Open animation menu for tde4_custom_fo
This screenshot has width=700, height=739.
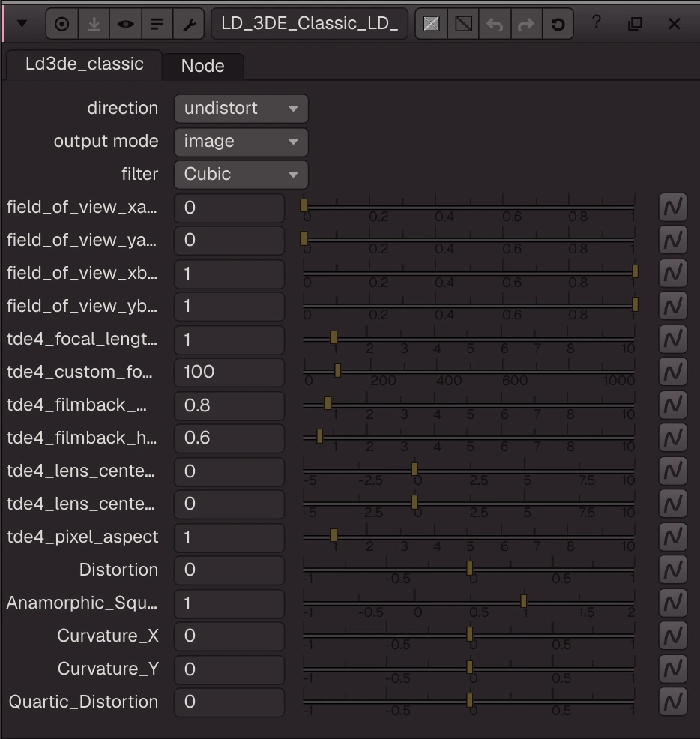coord(673,372)
